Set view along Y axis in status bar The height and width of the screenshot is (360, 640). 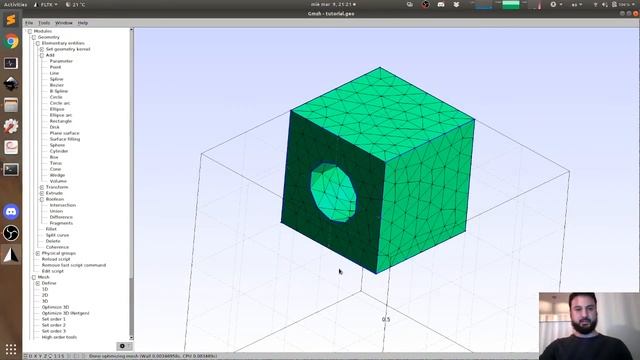tap(40, 356)
